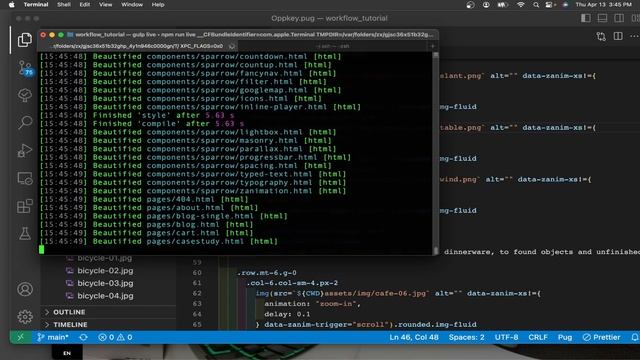Click the Terminal window vertical scrollbar
This screenshot has height=360, width=640.
pyautogui.click(x=436, y=153)
